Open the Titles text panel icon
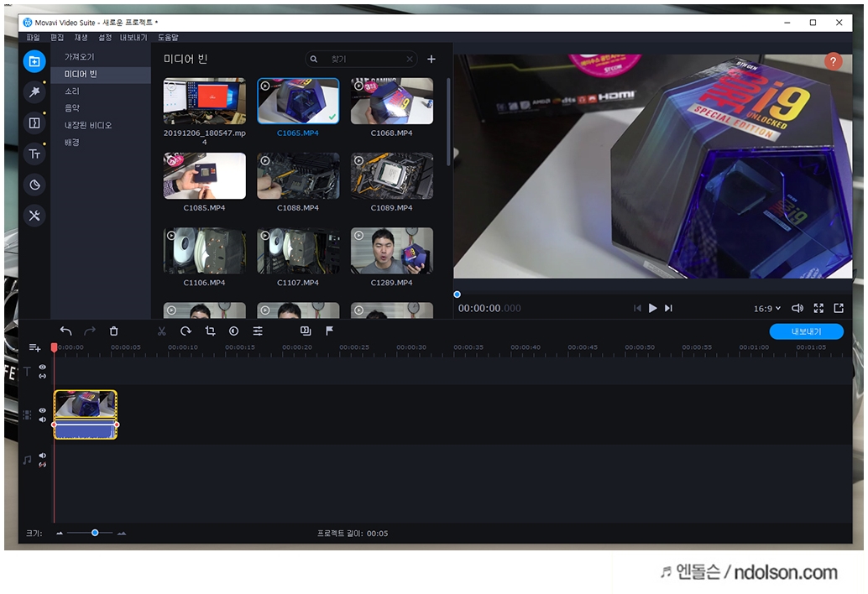This screenshot has width=868, height=594. click(34, 154)
